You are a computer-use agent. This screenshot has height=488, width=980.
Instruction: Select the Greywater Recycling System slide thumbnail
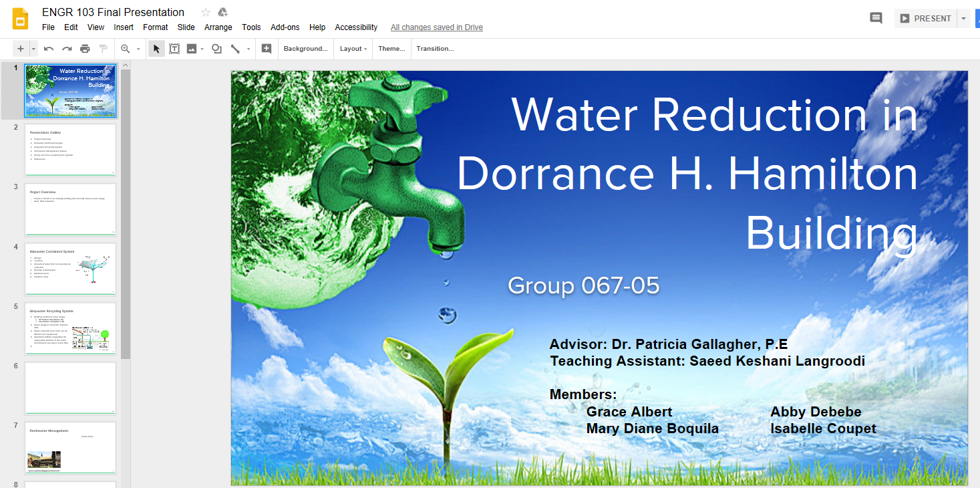pyautogui.click(x=70, y=329)
